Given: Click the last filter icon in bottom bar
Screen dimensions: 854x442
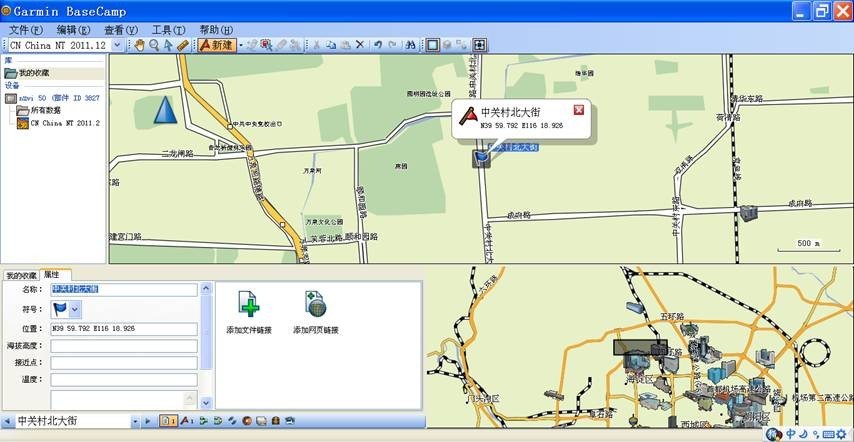Looking at the screenshot, I should tap(290, 421).
